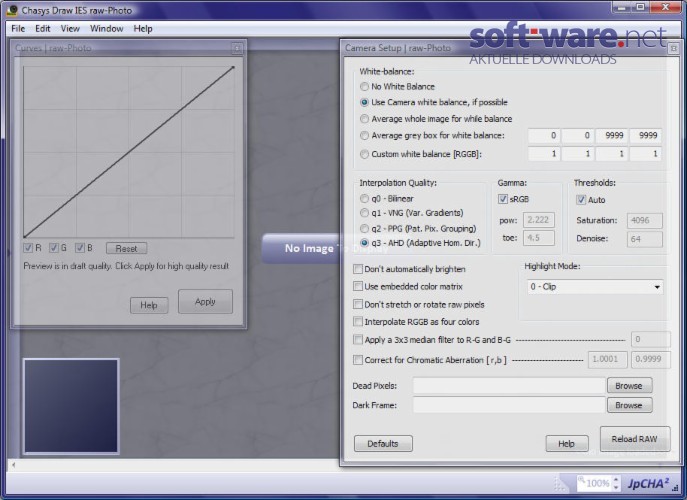687x500 pixels.
Task: Select Average grey box for white balance
Action: (364, 135)
